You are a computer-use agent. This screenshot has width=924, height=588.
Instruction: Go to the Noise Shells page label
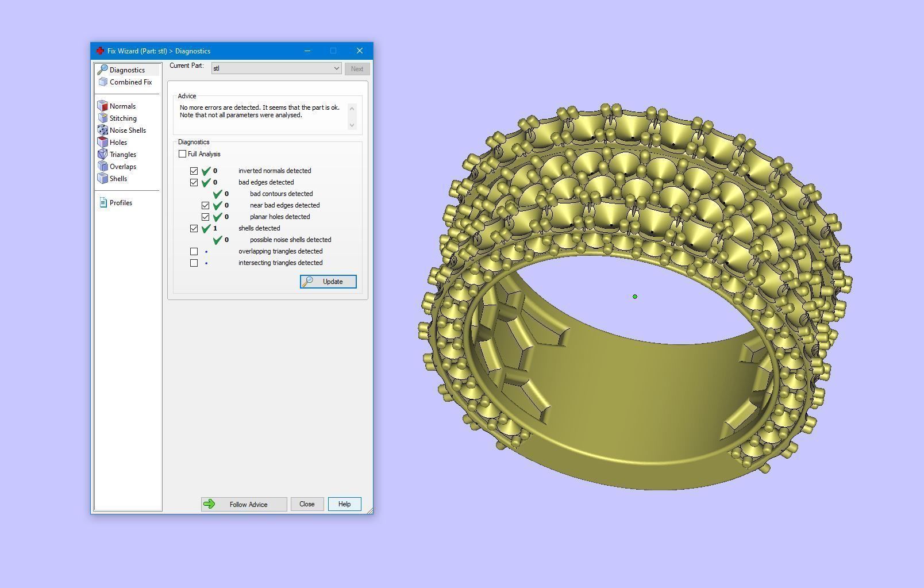pos(128,130)
